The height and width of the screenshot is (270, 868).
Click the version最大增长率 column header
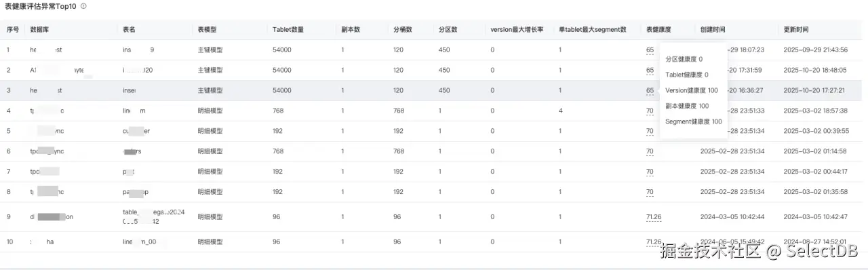coord(517,30)
